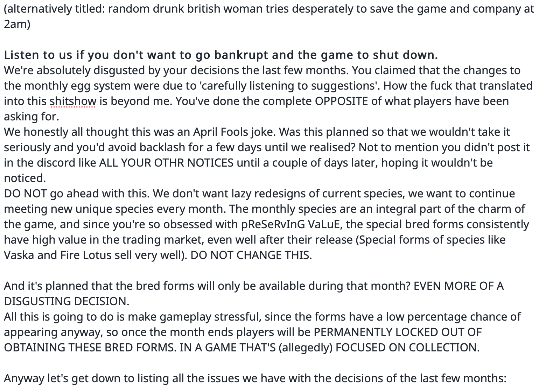Click the phrase 'DISGUSTING DECISION.'
The image size is (539, 392).
point(66,301)
